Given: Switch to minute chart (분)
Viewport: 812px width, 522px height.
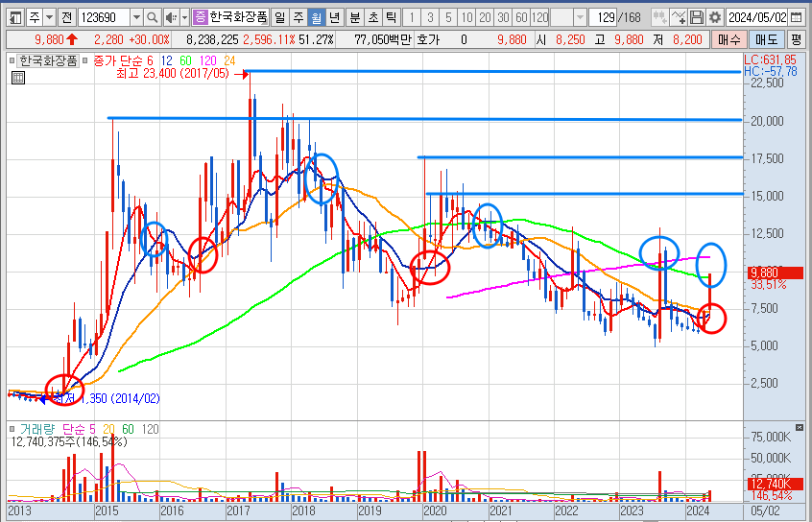Looking at the screenshot, I should (355, 17).
